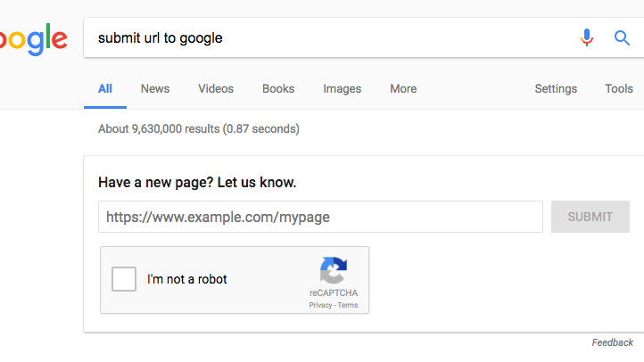Focus the URL field showing example.com/mypage
Image resolution: width=644 pixels, height=362 pixels.
321,217
